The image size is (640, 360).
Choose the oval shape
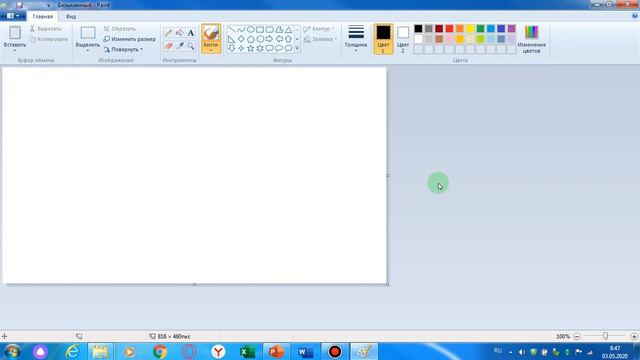pyautogui.click(x=251, y=29)
